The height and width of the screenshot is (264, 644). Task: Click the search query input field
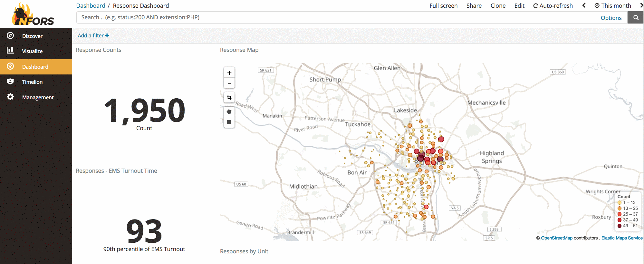tap(335, 17)
